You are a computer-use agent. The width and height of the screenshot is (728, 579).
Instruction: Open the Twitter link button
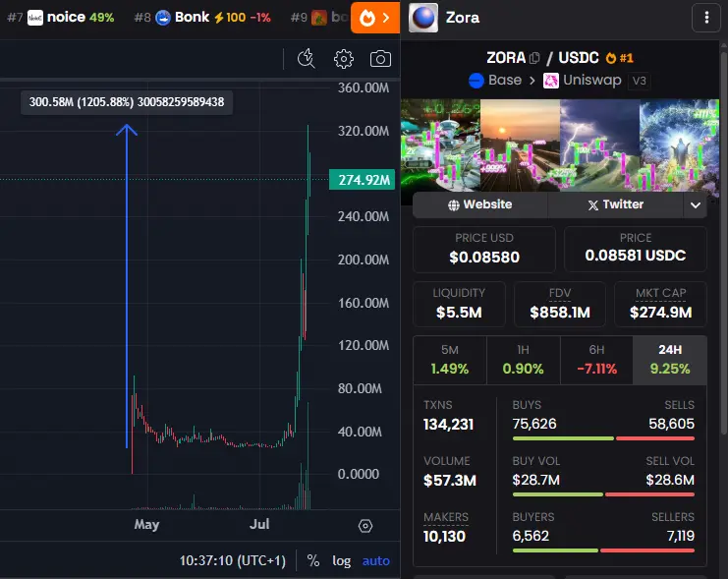coord(616,204)
